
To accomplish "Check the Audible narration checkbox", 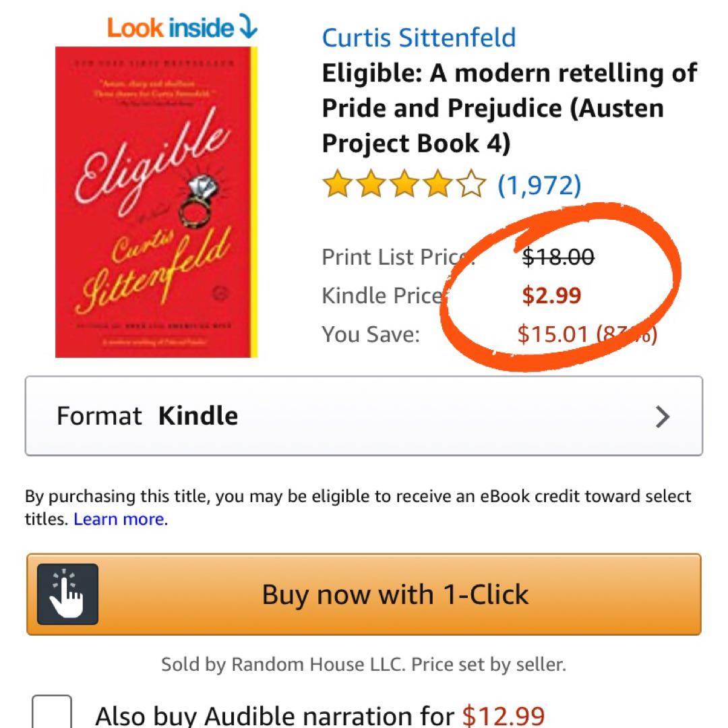I will 52,713.
